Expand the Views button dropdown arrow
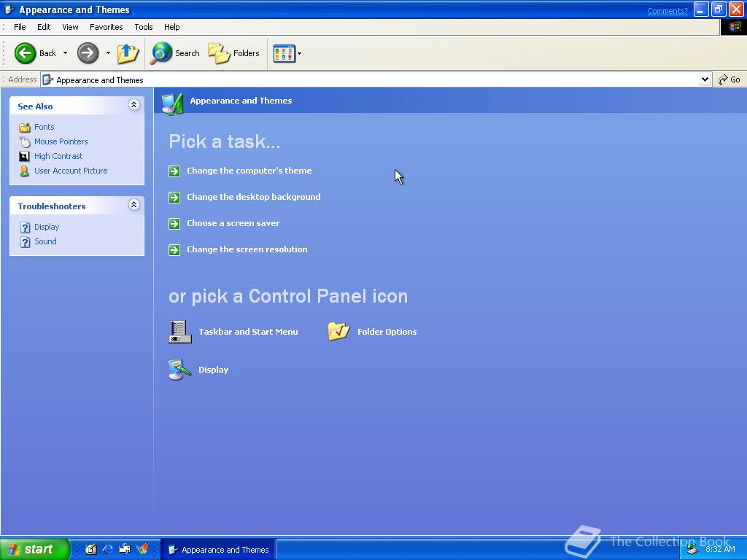Screen dimensions: 747x560 coord(299,53)
